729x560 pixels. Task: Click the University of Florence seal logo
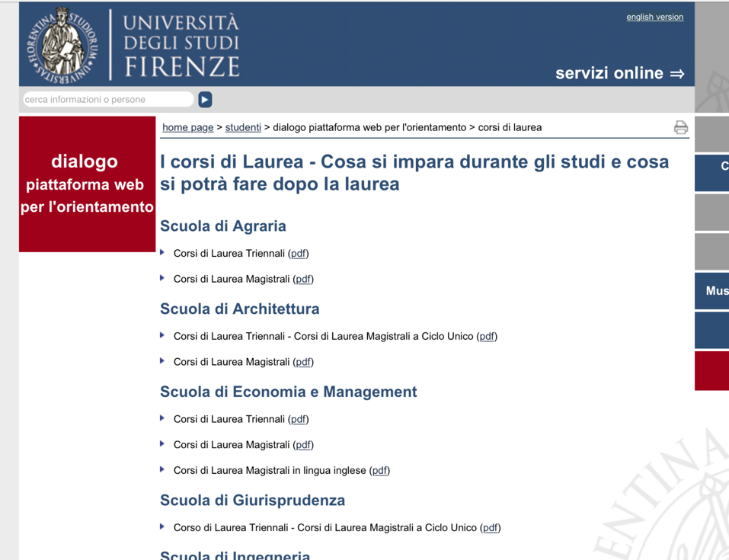pos(62,45)
